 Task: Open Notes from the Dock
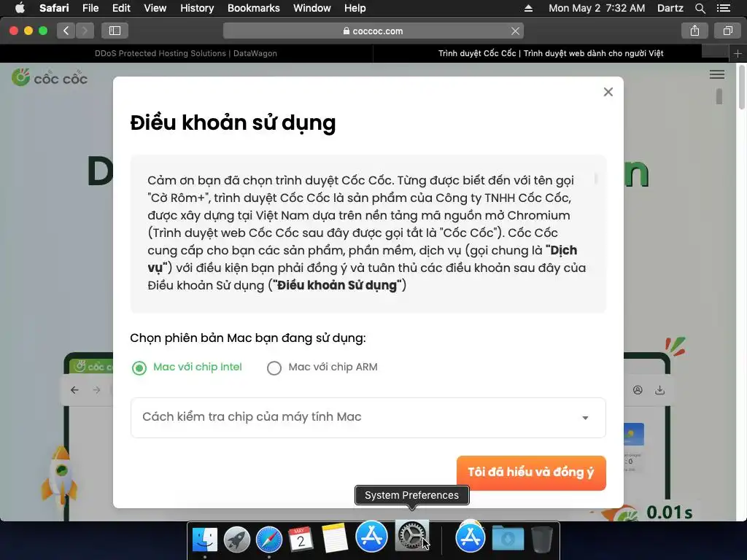(x=334, y=539)
